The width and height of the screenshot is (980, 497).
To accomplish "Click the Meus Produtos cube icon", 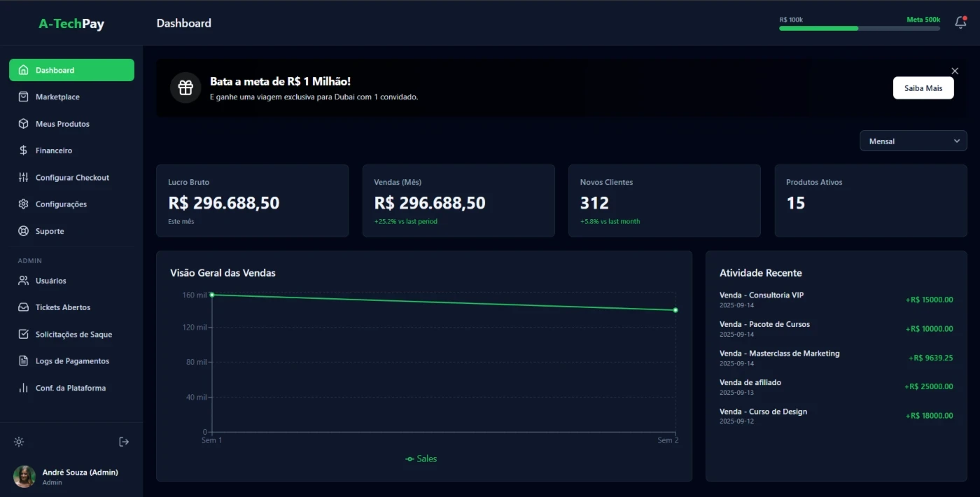I will (x=23, y=124).
